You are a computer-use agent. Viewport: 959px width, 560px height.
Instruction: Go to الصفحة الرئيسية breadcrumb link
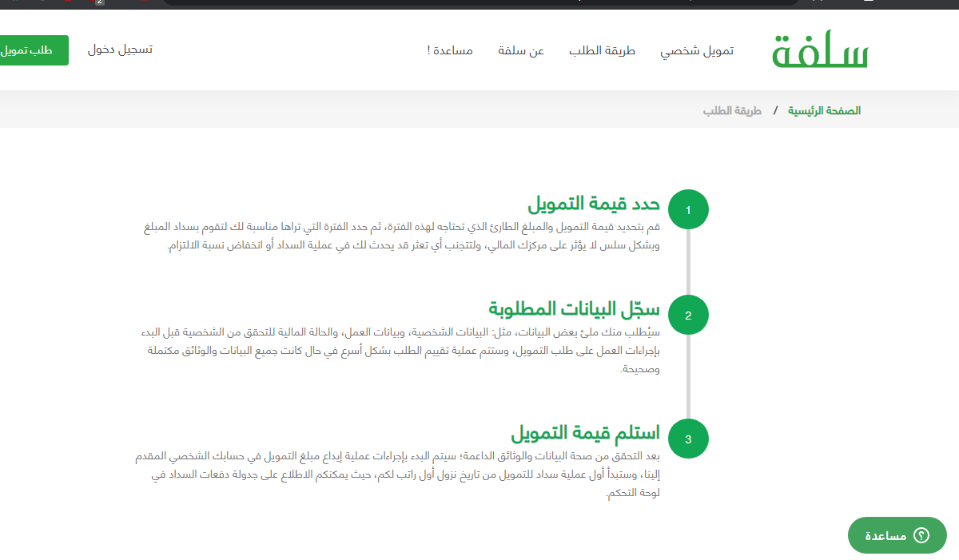point(825,111)
